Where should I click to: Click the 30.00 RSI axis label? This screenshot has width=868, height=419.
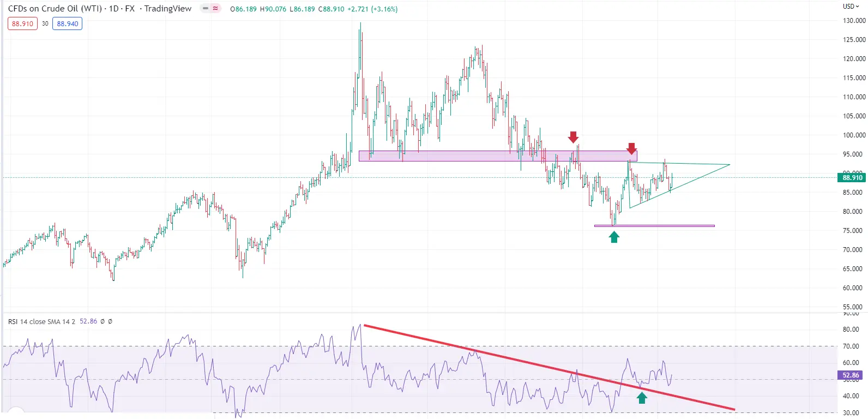pos(851,413)
